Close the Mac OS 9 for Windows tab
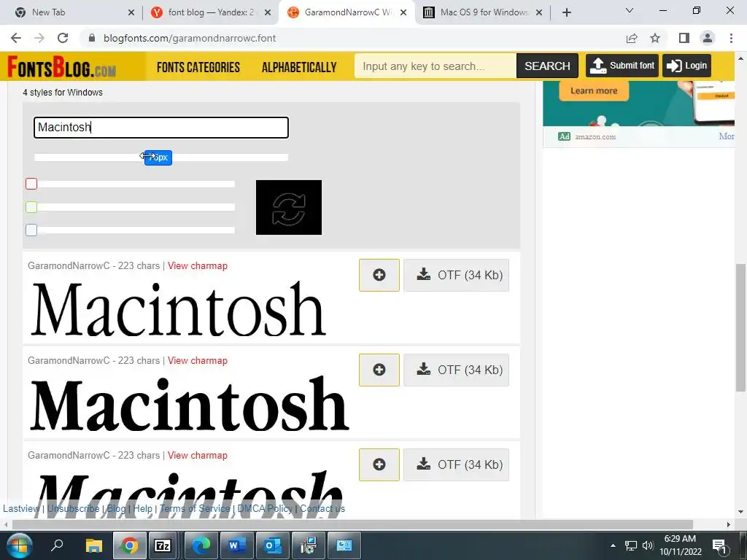 click(539, 12)
